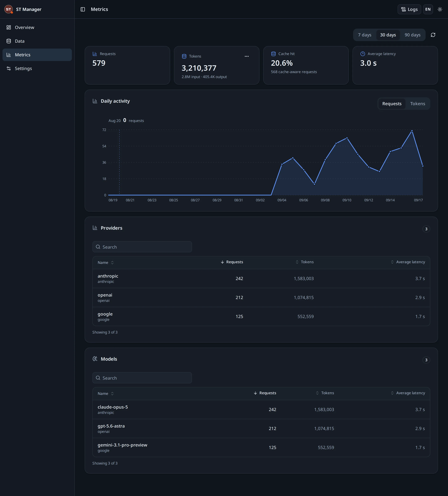The image size is (448, 496).
Task: Show Requests in Daily activity chart
Action: 392,104
